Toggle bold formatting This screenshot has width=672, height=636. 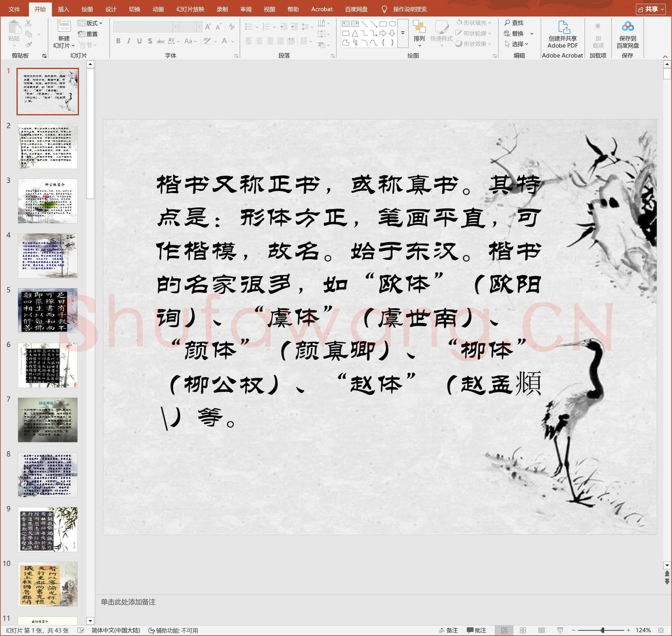pyautogui.click(x=118, y=41)
